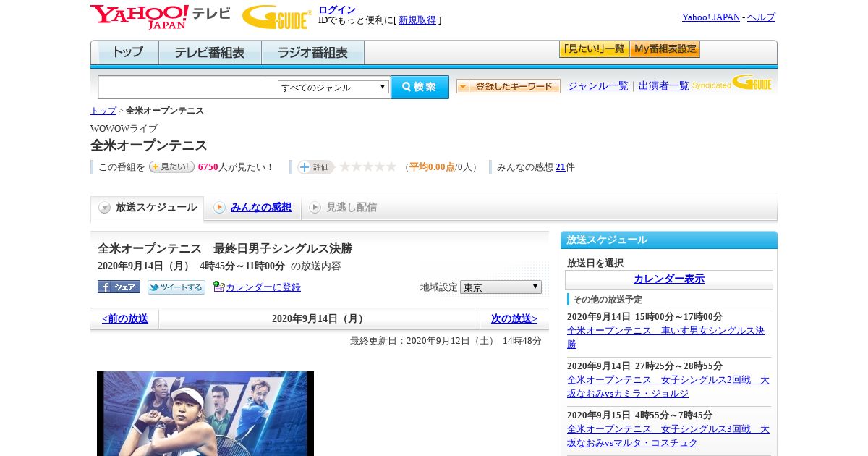Click the Twitter ツイートする button
Viewport: 868px width, 456px height.
tap(176, 287)
